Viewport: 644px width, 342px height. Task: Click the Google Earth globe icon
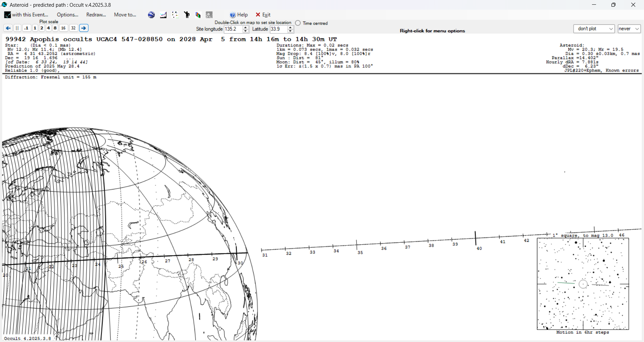151,15
